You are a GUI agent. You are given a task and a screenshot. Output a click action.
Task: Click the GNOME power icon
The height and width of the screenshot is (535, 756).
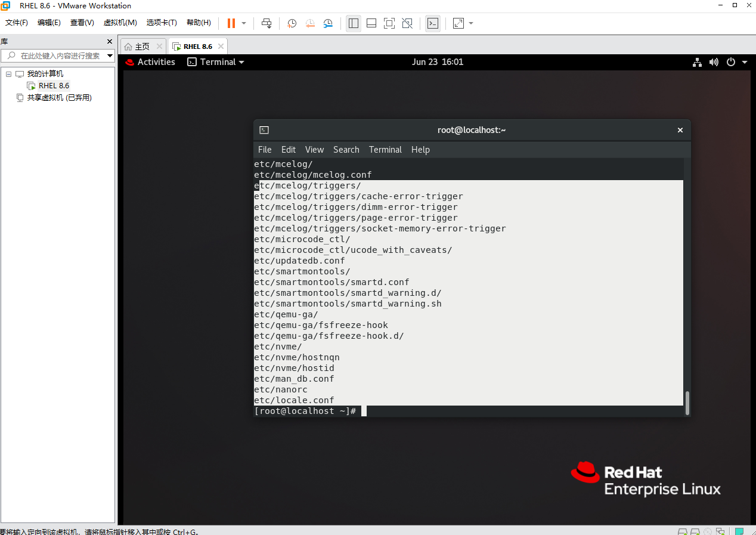pyautogui.click(x=731, y=62)
